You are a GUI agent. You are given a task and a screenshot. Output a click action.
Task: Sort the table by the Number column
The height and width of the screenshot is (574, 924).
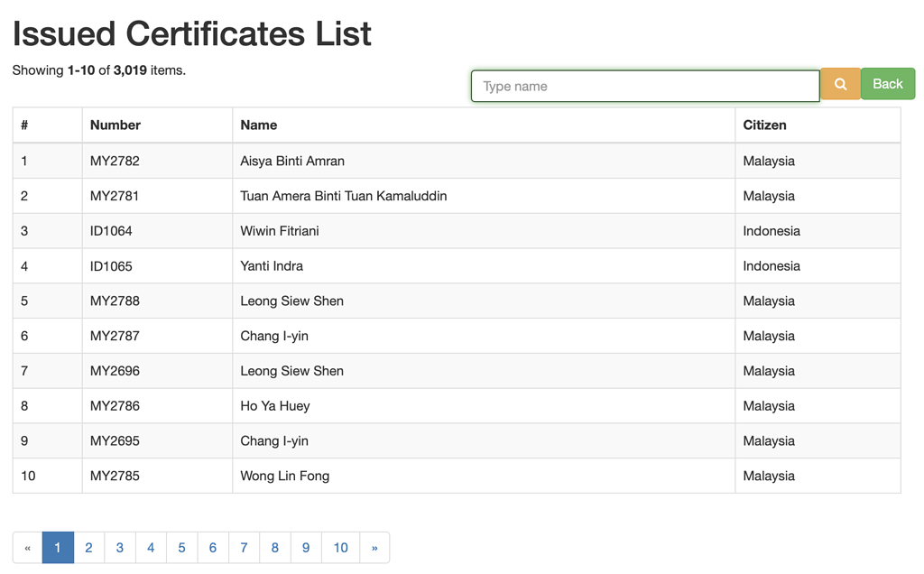tap(111, 125)
